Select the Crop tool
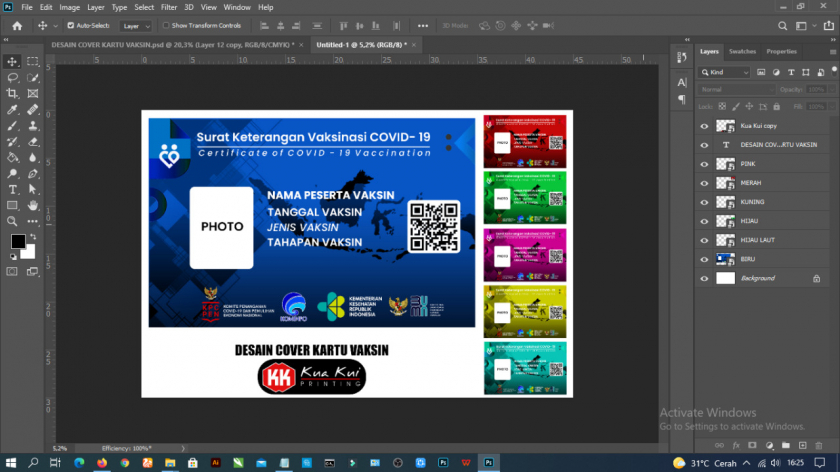Viewport: 840px width, 472px height. pyautogui.click(x=12, y=94)
